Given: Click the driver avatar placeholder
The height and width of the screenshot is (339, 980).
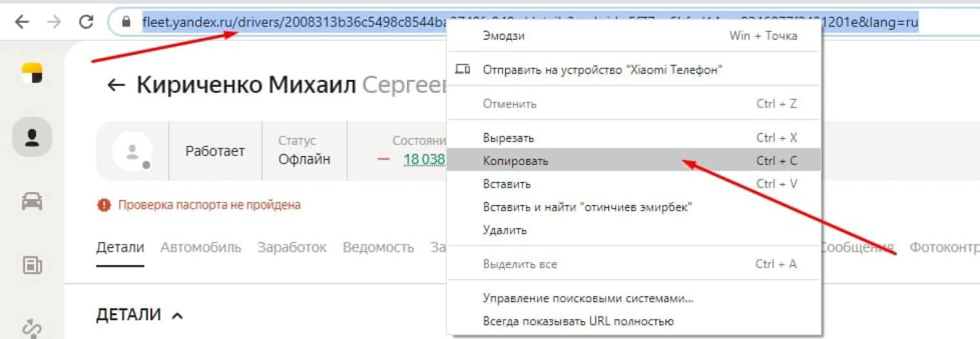Looking at the screenshot, I should pos(132,151).
